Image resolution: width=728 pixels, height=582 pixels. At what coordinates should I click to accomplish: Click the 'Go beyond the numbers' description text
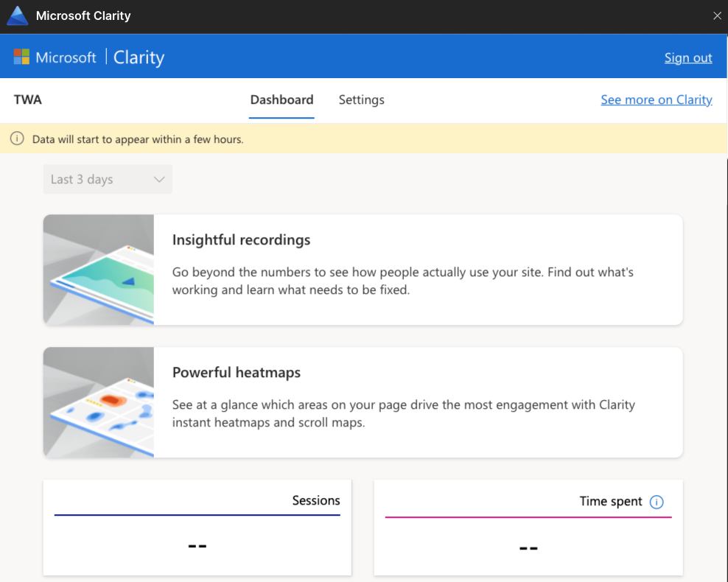coord(402,281)
